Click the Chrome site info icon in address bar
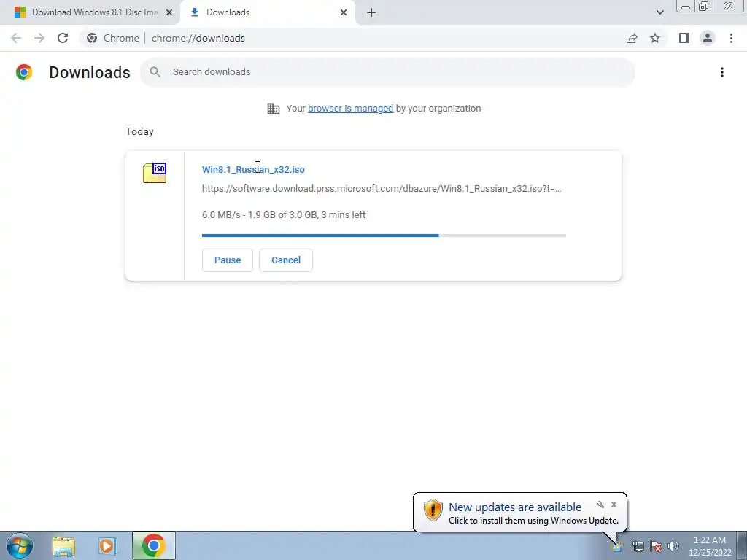The height and width of the screenshot is (560, 747). [92, 38]
